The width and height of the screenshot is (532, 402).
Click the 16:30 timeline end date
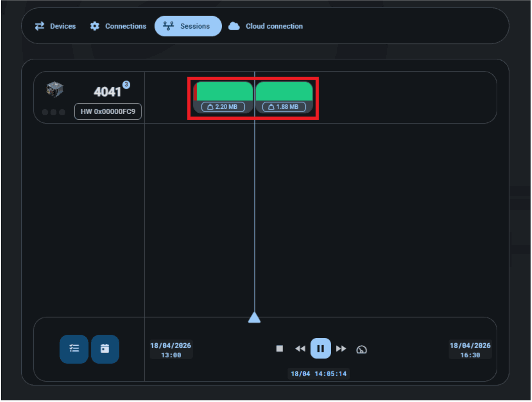(x=470, y=350)
